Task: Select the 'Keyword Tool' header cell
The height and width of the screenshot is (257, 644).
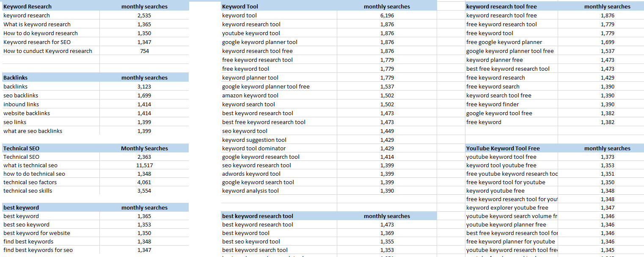Action: 240,6
